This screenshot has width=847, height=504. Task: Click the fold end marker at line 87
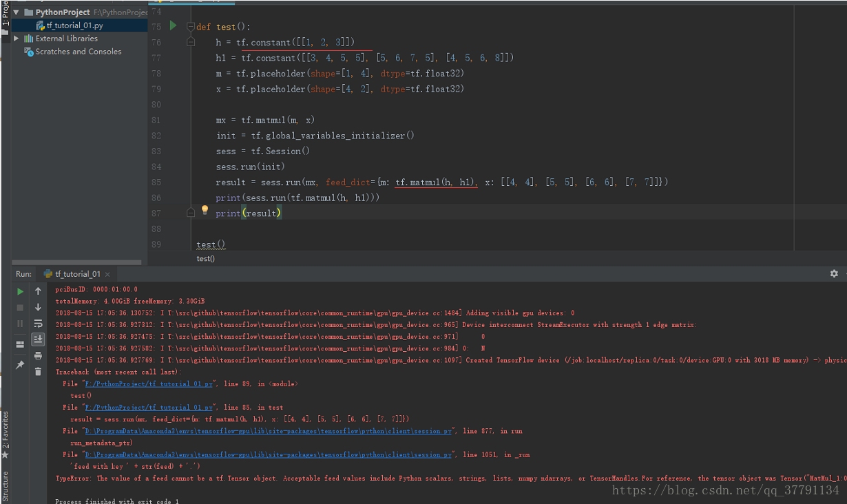(x=191, y=213)
